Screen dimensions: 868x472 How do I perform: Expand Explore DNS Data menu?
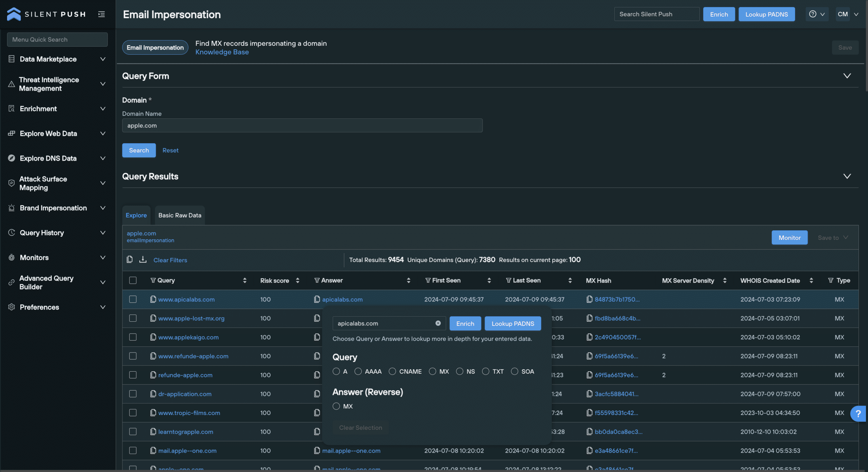tap(57, 158)
